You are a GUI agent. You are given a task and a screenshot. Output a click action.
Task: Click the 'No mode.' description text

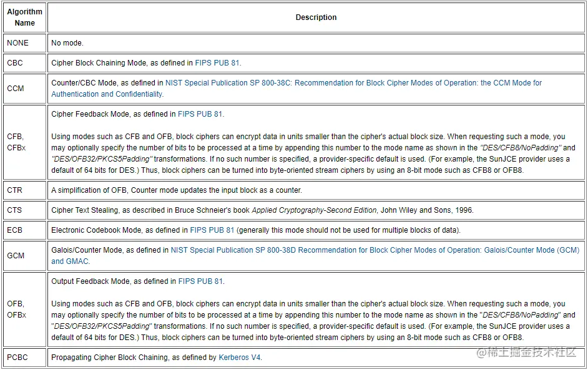pos(67,42)
